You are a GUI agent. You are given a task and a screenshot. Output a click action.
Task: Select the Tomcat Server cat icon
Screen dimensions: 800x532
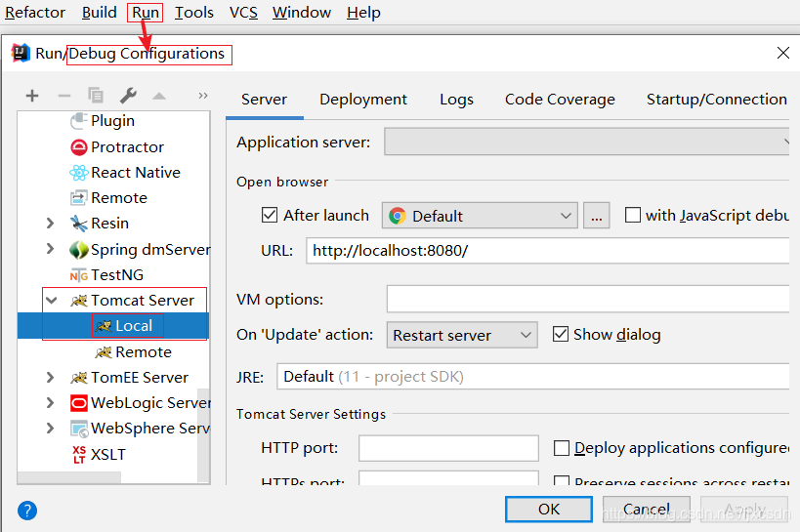[78, 301]
